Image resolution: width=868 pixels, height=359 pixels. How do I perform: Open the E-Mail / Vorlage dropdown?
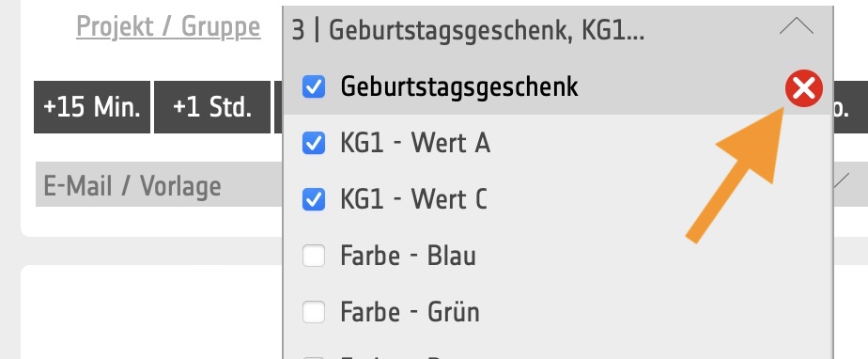[x=159, y=184]
